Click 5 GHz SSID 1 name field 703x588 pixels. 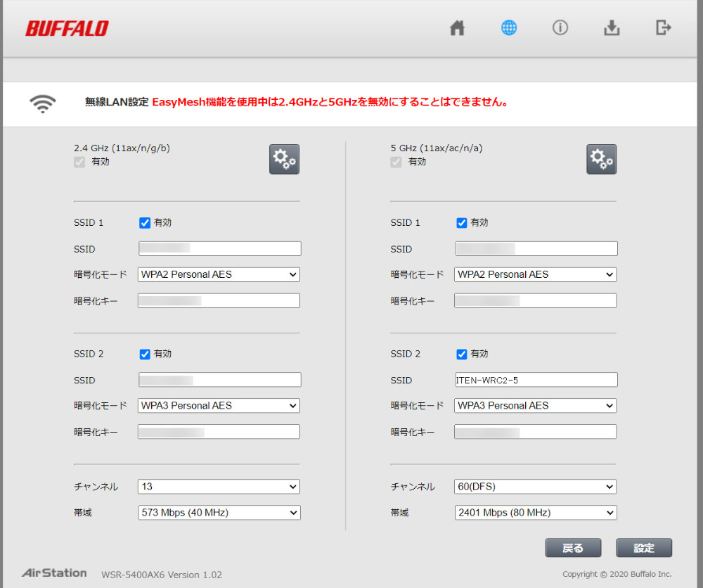pos(536,248)
